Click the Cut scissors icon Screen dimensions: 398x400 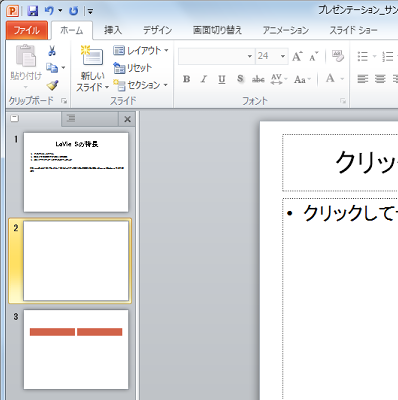(52, 51)
